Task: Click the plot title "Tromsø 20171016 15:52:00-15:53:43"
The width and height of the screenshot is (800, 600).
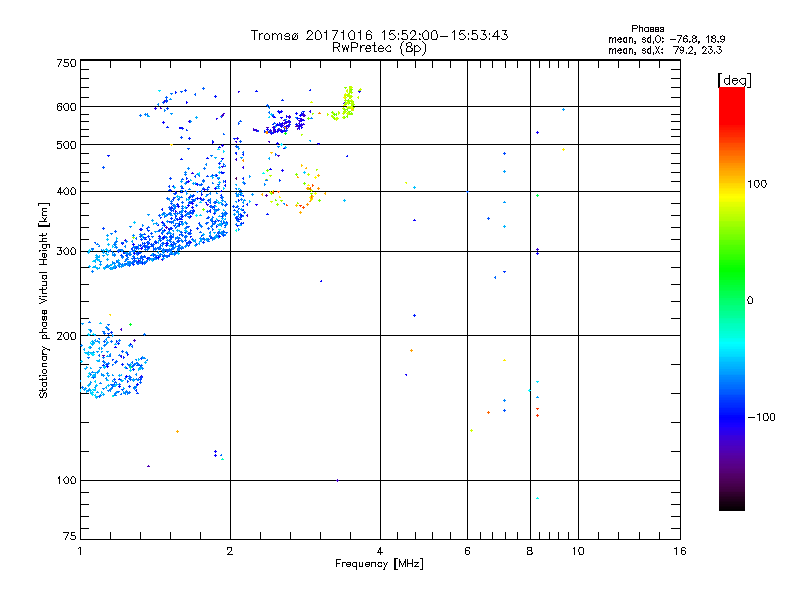Action: pos(379,35)
